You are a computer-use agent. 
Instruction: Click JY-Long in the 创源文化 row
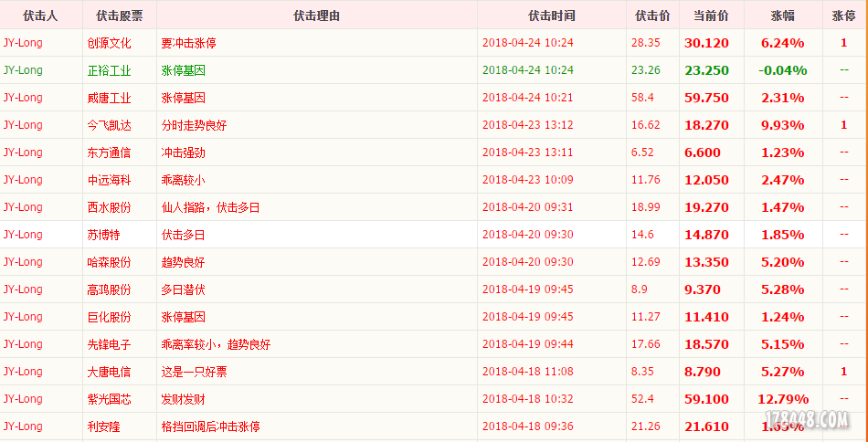(23, 43)
